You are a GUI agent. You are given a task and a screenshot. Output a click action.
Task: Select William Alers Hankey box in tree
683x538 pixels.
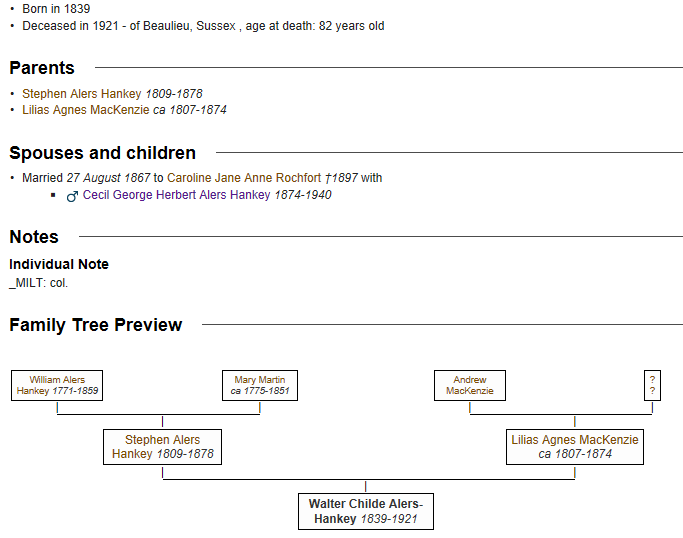coord(57,386)
